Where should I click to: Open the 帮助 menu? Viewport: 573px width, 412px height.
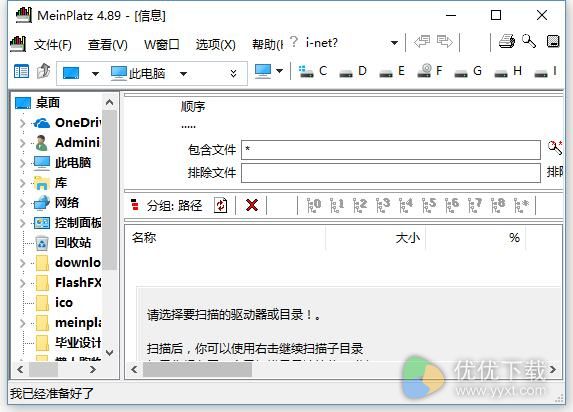(x=267, y=45)
